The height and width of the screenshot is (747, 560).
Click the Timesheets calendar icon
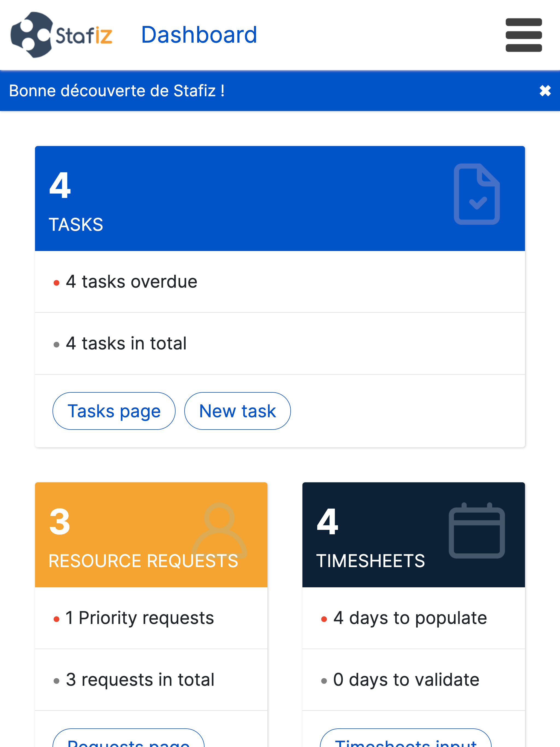[477, 530]
